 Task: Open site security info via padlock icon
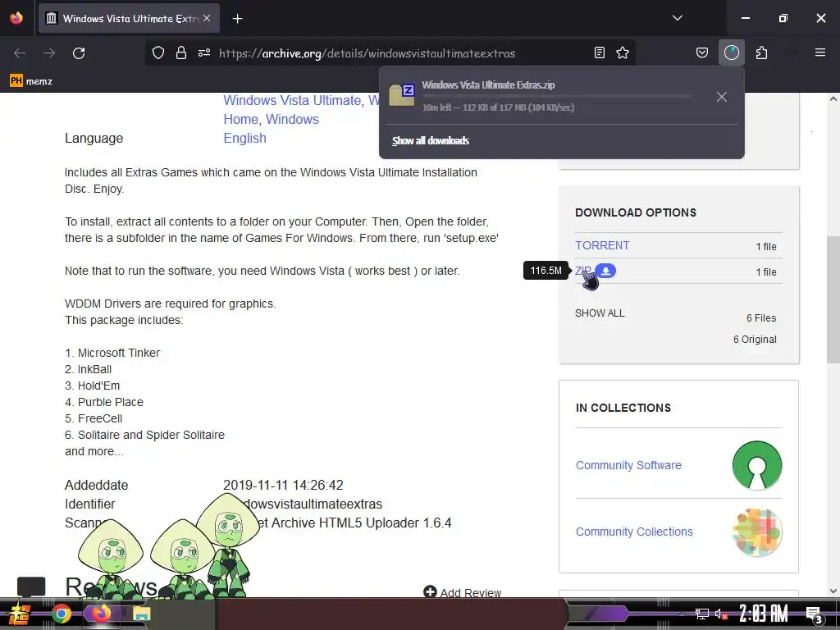coord(181,52)
